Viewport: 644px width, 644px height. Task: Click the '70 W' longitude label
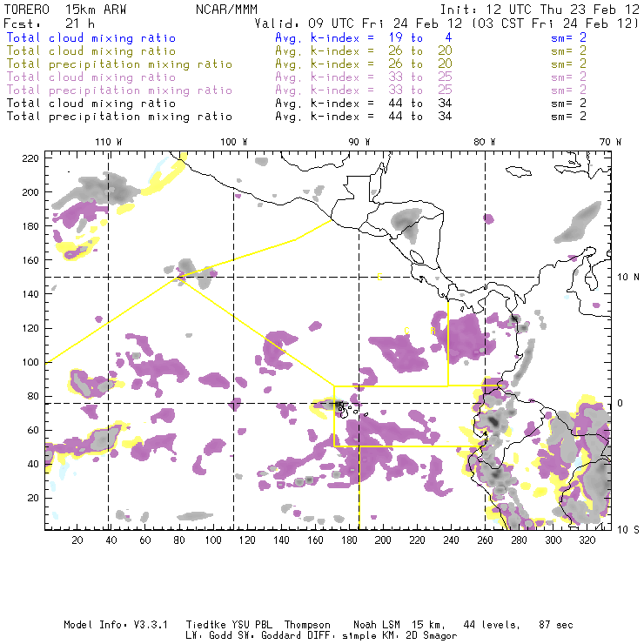[610, 142]
